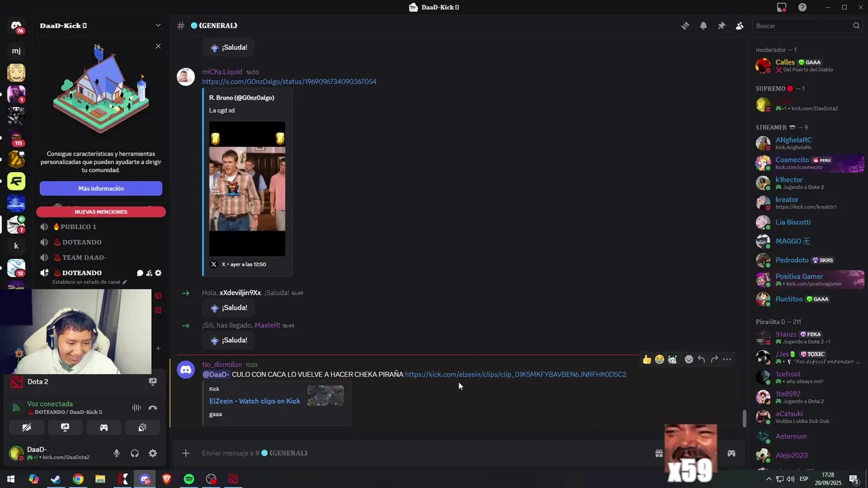The image size is (868, 488).
Task: Disconnect from voice call
Action: pos(153,407)
